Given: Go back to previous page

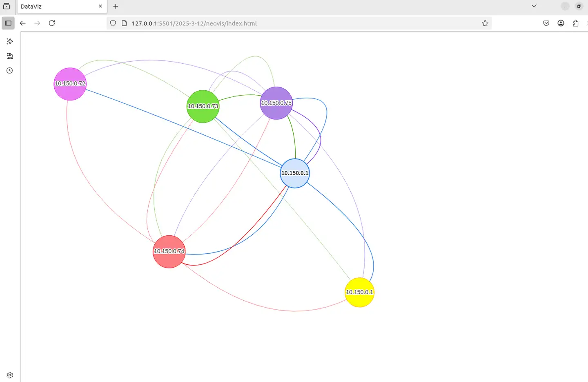Looking at the screenshot, I should click(x=23, y=23).
